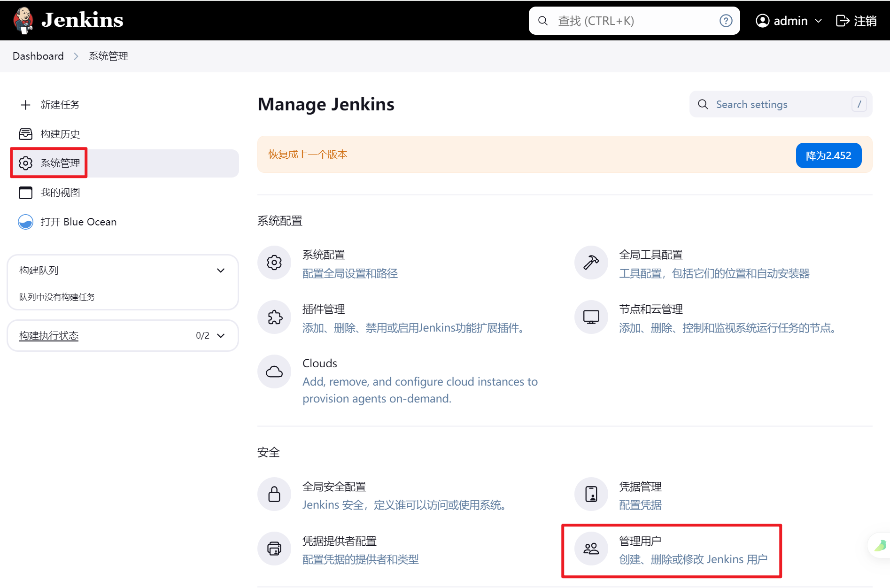Focus the header search box 查找 (CTRL+K)
Image resolution: width=890 pixels, height=588 pixels.
[634, 21]
